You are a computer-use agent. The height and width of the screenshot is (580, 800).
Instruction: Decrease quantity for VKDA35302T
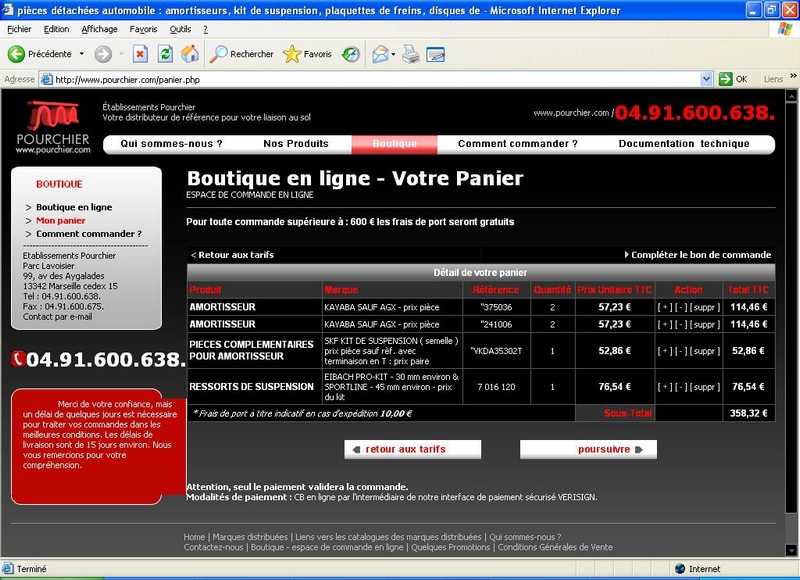coord(680,351)
